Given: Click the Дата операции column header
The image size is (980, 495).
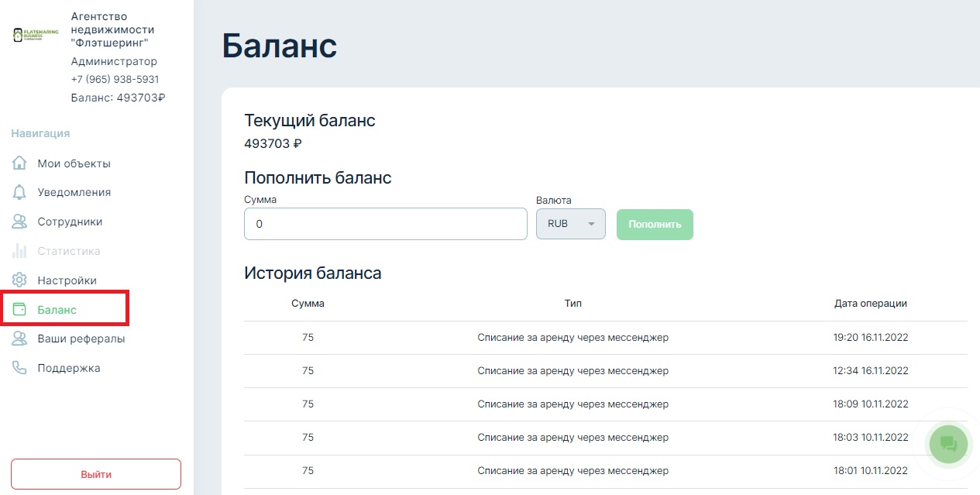Looking at the screenshot, I should pyautogui.click(x=870, y=304).
